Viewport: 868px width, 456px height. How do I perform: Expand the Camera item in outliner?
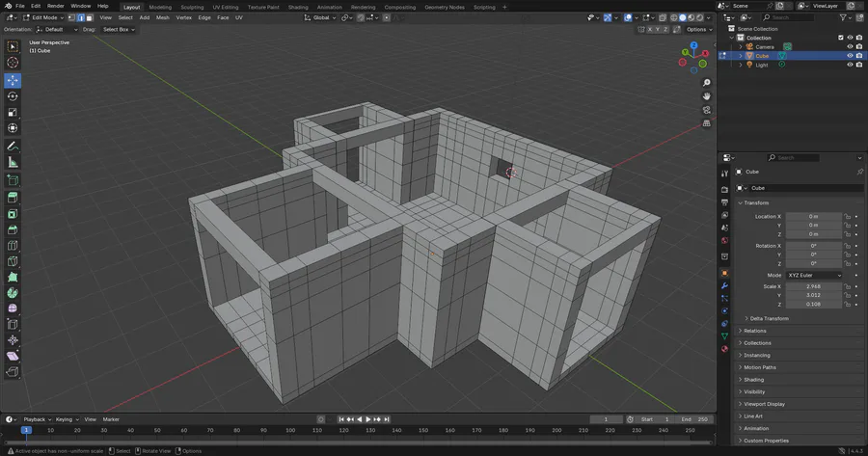pos(741,47)
